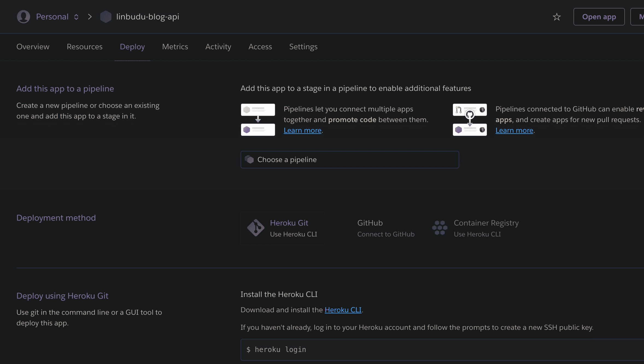Open the Resources tab
Screen dimensions: 644x364
(x=84, y=47)
